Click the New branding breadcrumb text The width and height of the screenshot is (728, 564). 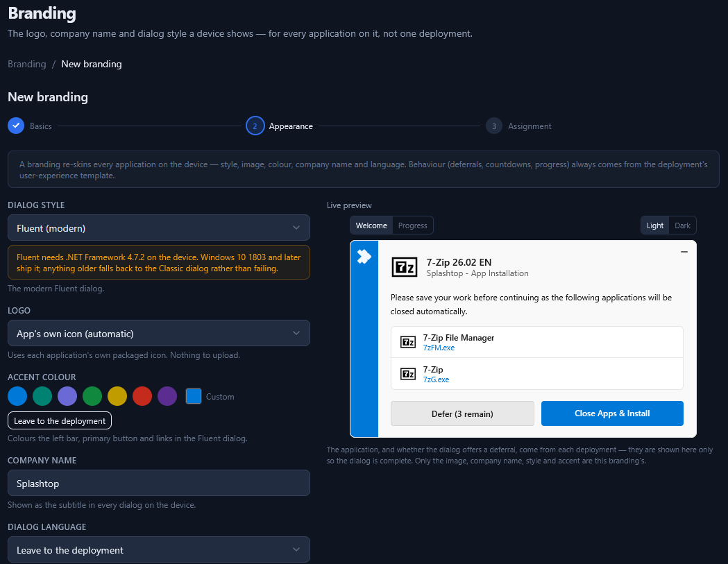click(x=92, y=64)
